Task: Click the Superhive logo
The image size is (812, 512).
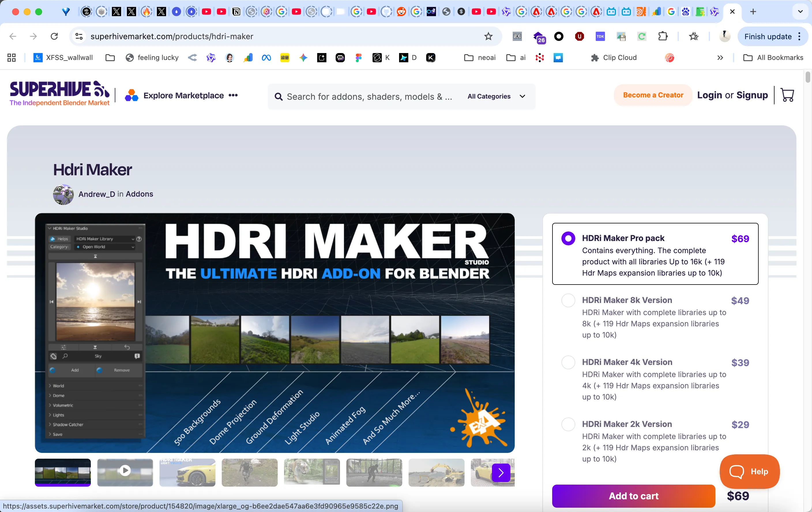Action: pyautogui.click(x=60, y=93)
